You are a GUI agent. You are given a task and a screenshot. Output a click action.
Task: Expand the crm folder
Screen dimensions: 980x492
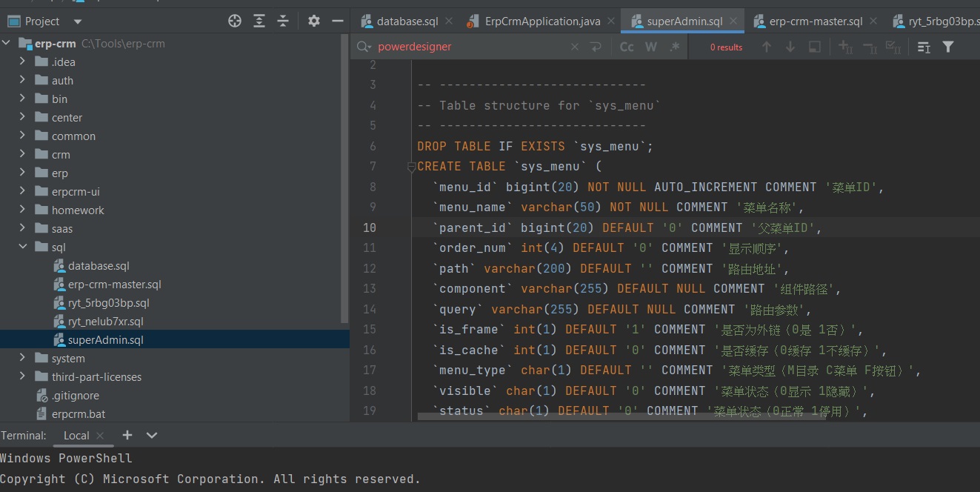23,155
